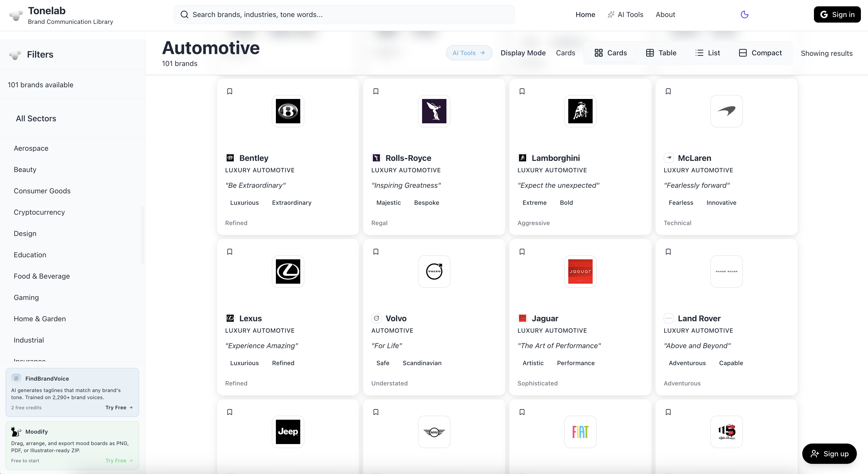Go to Home in navigation
The width and height of the screenshot is (868, 474).
click(585, 14)
